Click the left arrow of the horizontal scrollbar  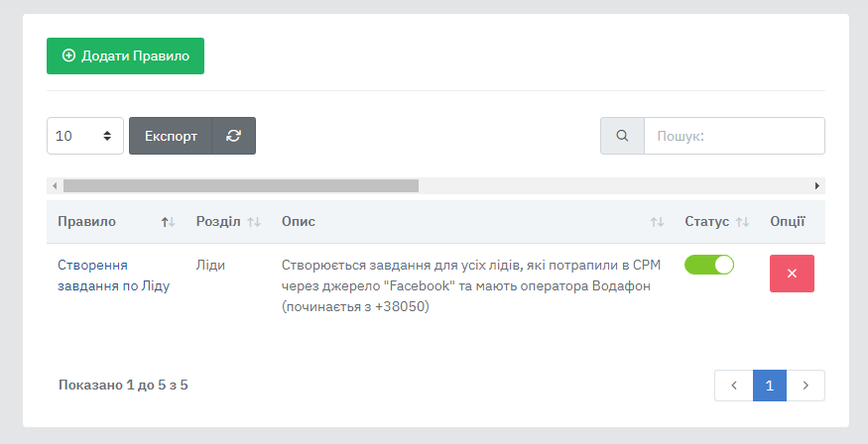pyautogui.click(x=55, y=185)
